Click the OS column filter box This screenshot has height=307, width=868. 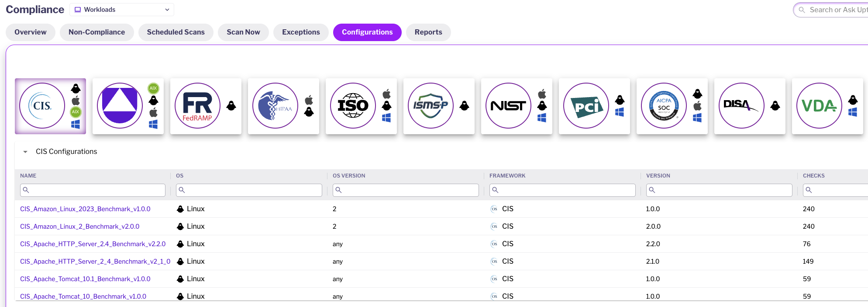click(249, 190)
